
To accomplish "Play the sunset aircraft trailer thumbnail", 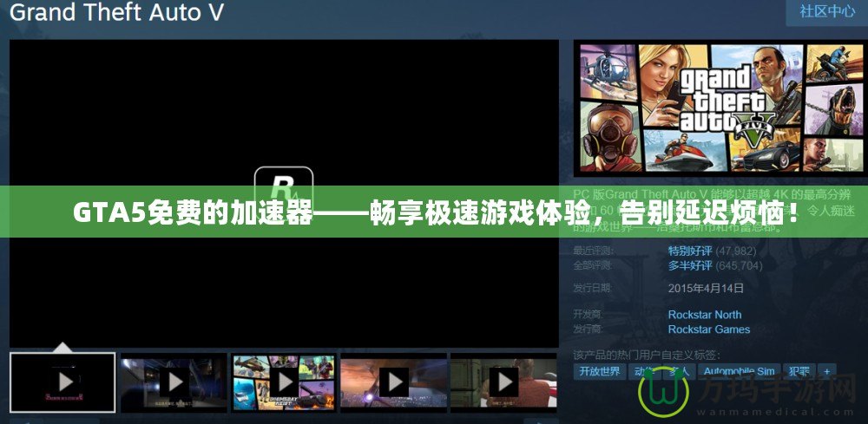I will [x=393, y=382].
